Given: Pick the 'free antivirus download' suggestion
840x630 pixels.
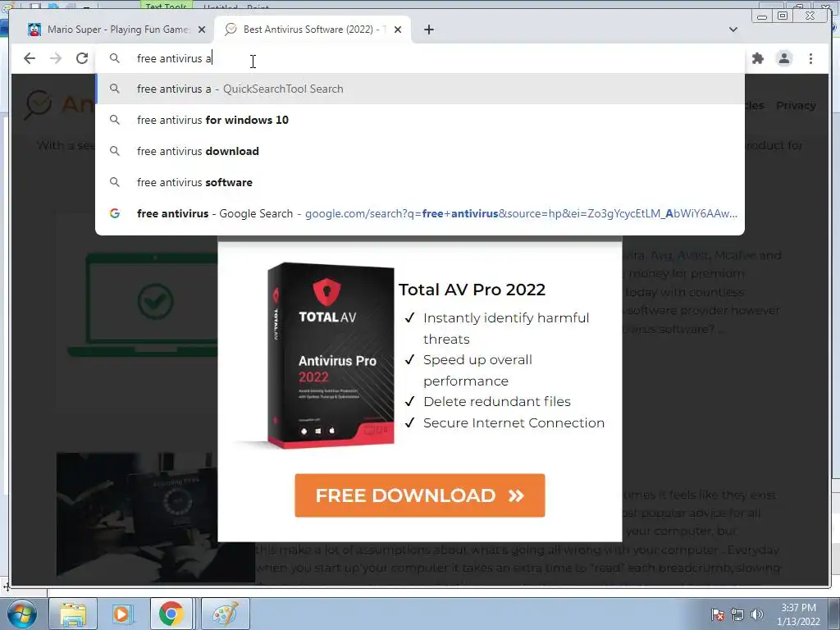Looking at the screenshot, I should pyautogui.click(x=420, y=151).
